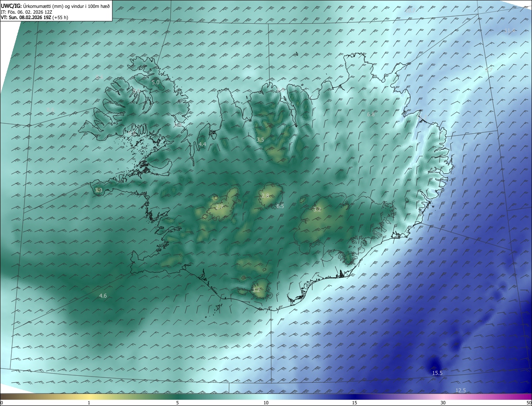Click the 4.6 value over the southwest ocean
Viewport: 532px width, 406px height.
pos(103,296)
